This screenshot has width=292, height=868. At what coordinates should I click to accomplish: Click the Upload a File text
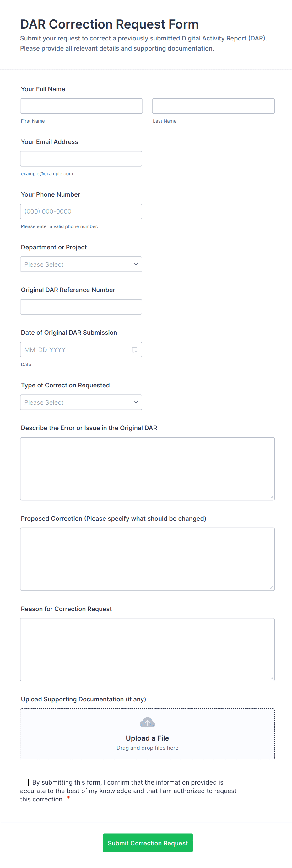147,738
